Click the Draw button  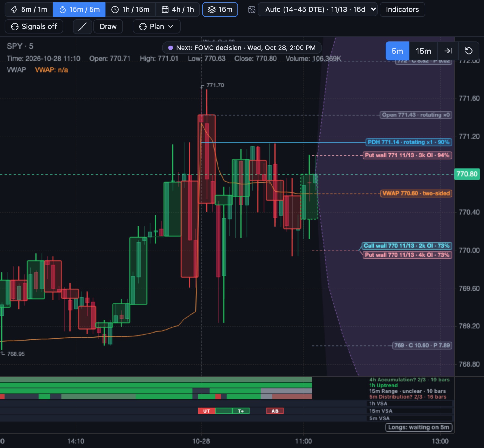pos(108,26)
